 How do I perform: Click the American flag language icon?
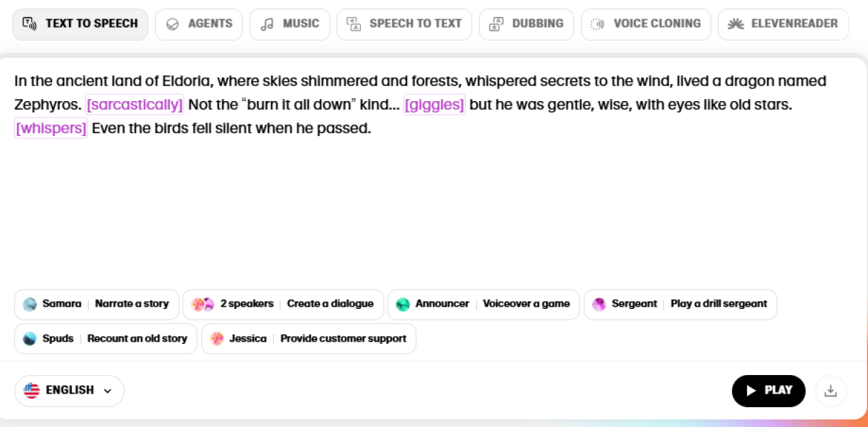click(31, 390)
